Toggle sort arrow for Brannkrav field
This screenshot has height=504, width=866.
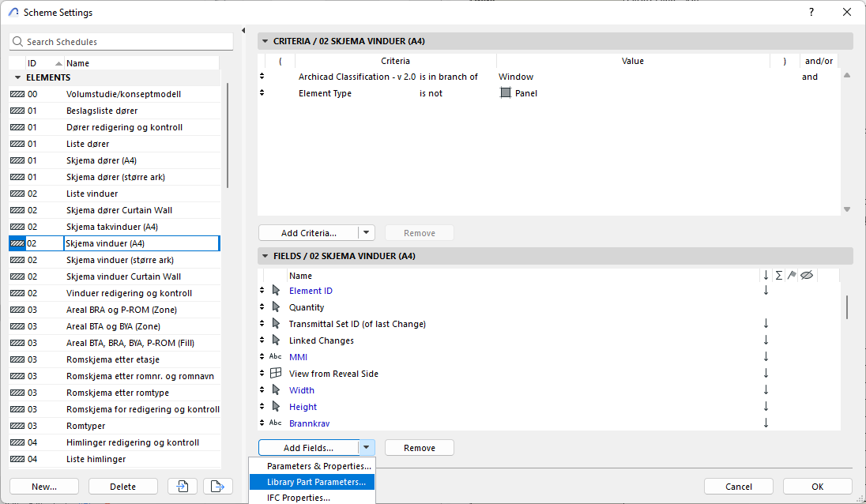click(x=766, y=423)
